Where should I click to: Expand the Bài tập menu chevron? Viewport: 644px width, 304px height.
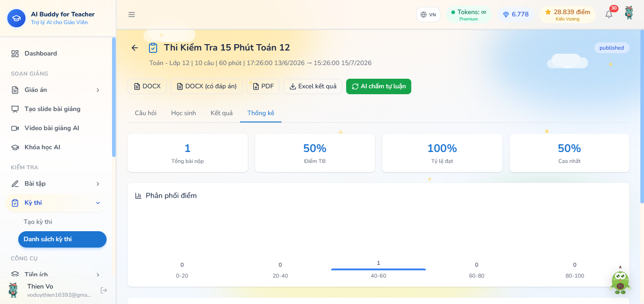click(x=98, y=184)
